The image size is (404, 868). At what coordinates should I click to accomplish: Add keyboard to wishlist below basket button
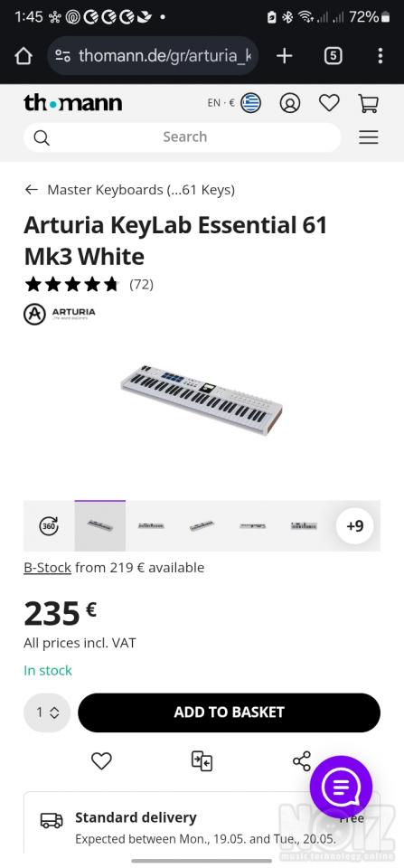click(x=101, y=761)
